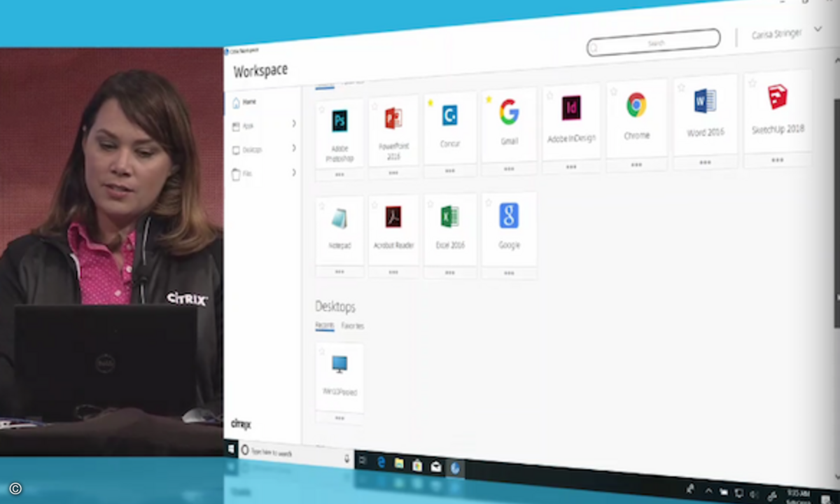Screen dimensions: 840x504
Task: Open the Windows Start menu
Action: click(231, 449)
